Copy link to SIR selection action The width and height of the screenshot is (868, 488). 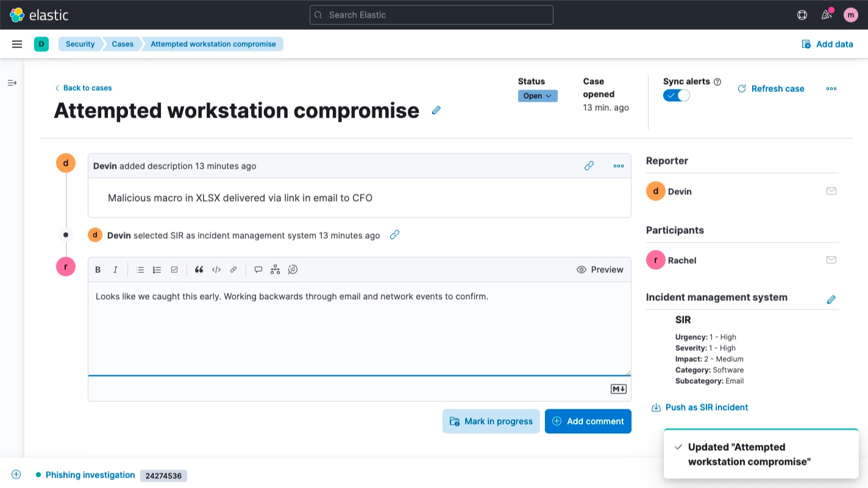pos(394,235)
